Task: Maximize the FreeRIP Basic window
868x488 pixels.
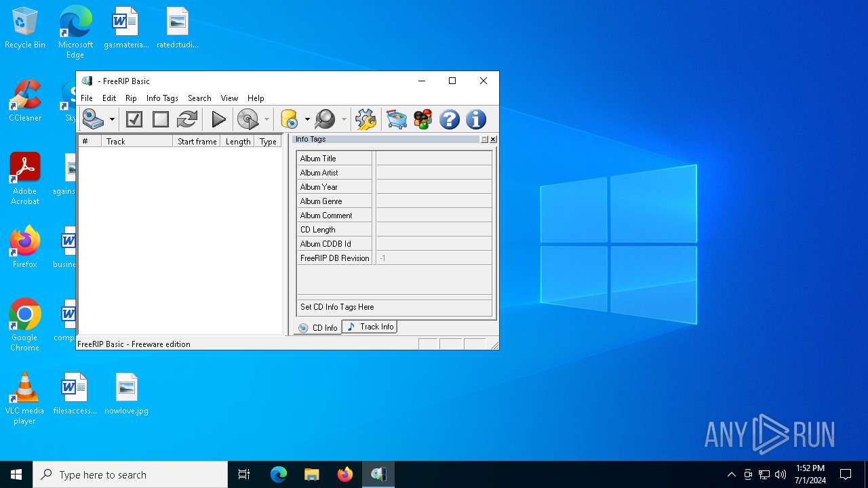Action: tap(452, 81)
